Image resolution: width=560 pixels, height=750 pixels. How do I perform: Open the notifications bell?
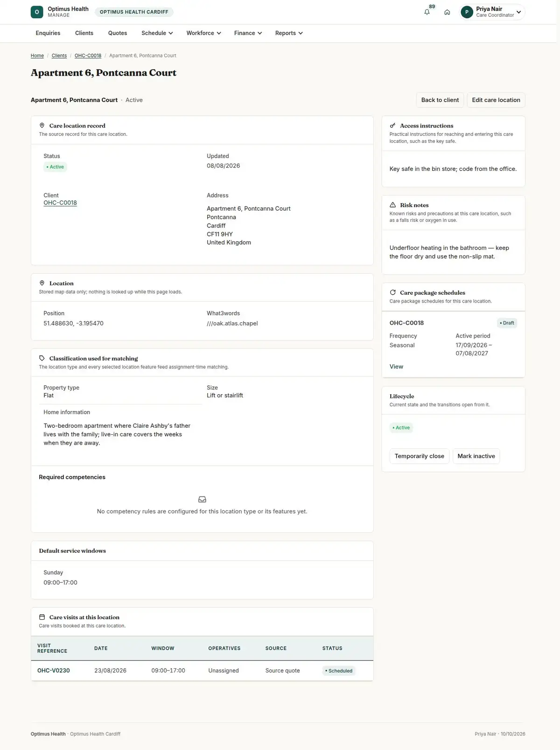[x=427, y=12]
